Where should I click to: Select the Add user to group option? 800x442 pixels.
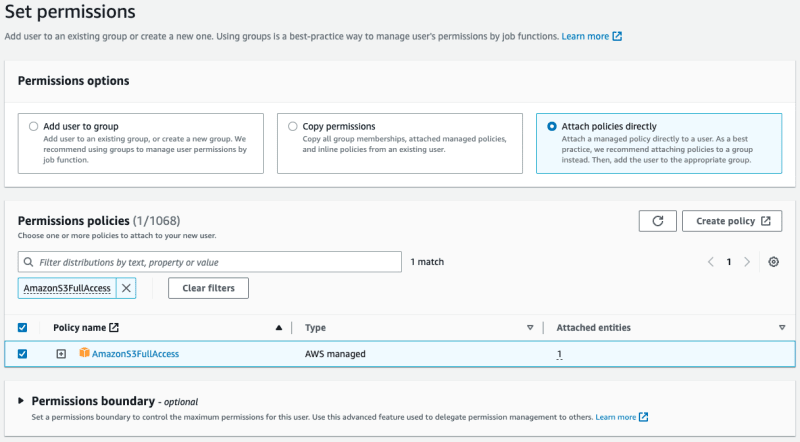34,126
